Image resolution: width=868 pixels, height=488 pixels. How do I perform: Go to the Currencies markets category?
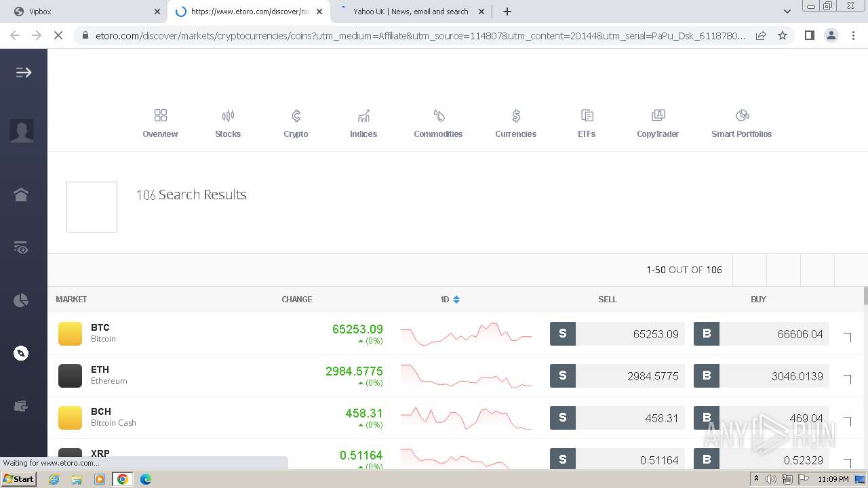tap(515, 123)
